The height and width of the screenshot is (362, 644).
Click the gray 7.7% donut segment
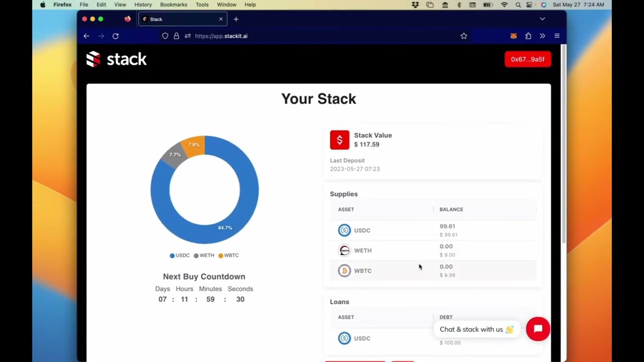[x=174, y=155]
